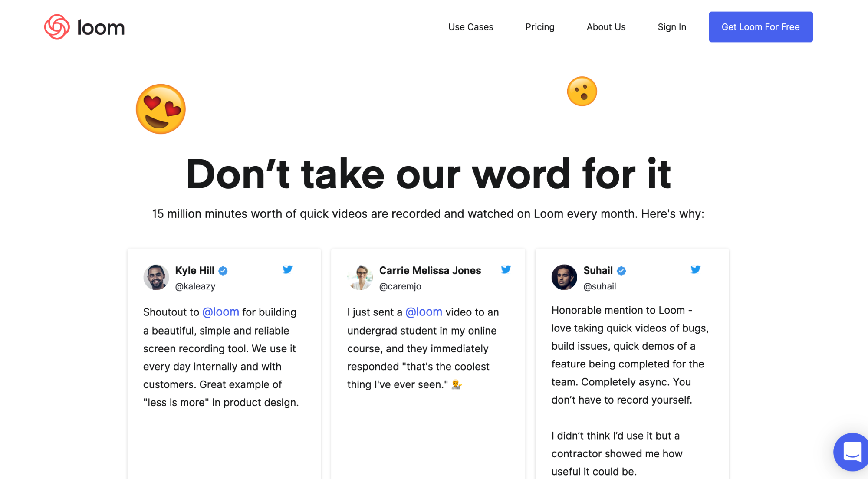Click Suhail's profile photo

(x=564, y=277)
